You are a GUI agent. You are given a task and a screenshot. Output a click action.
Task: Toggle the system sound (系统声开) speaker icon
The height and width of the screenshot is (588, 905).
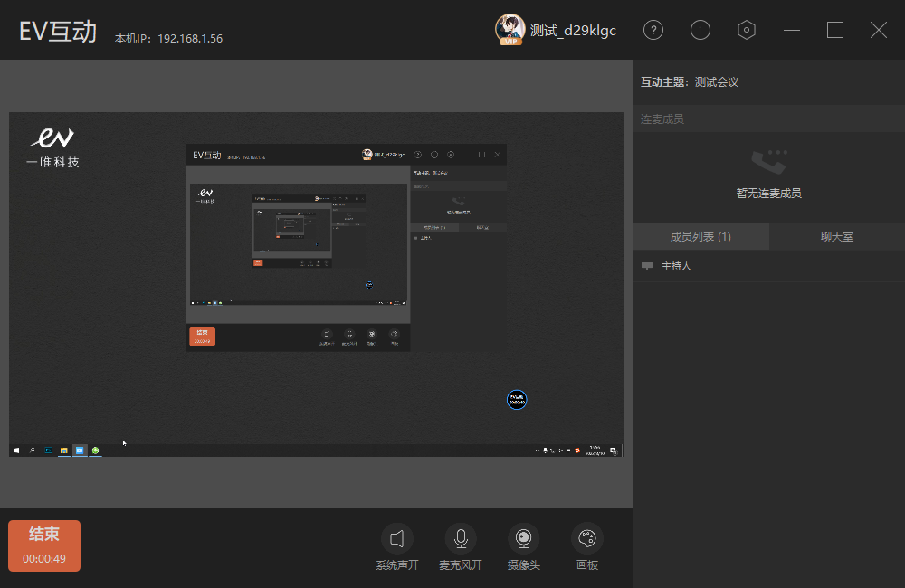[x=396, y=539]
